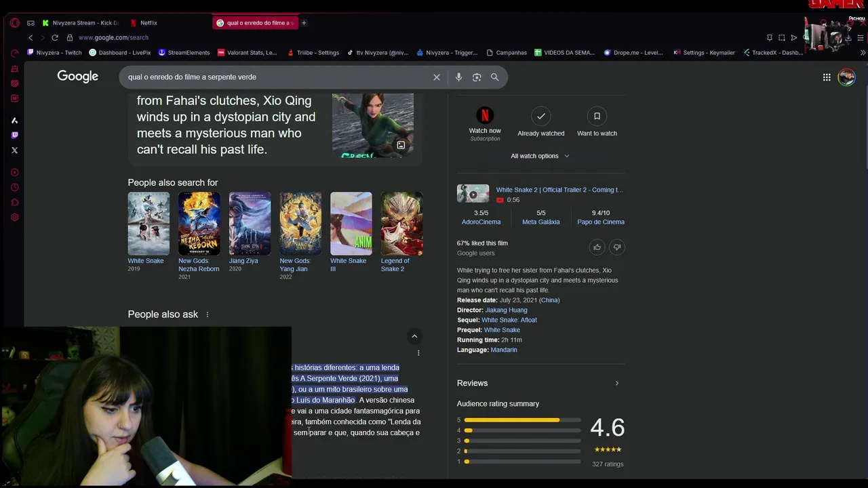Open Meta Galáxia rating link
Screen dimensions: 868x488
(540, 222)
